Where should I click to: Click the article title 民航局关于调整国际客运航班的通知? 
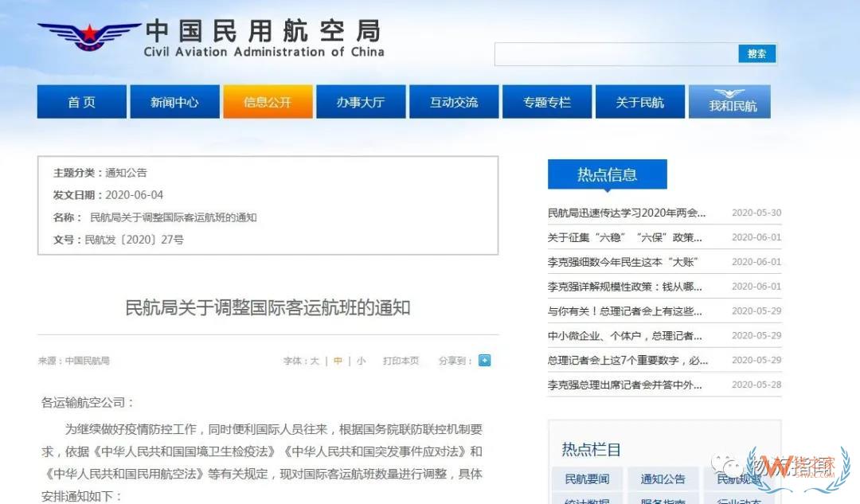coord(268,307)
